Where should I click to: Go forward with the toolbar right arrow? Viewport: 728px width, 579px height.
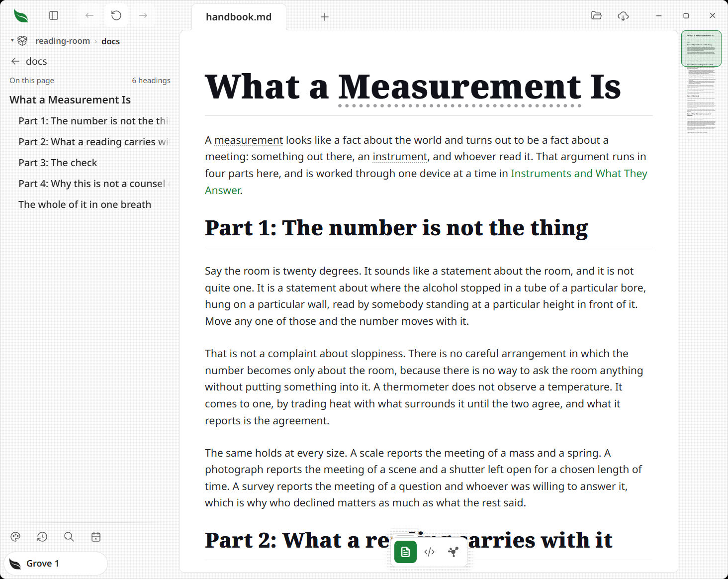click(x=143, y=16)
